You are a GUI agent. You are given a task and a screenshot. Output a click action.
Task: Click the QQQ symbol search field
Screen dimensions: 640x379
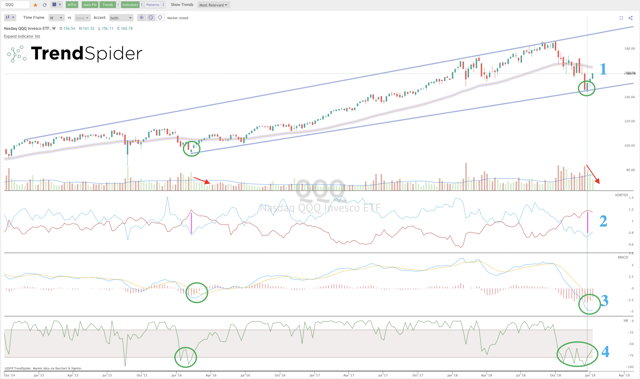point(16,4)
